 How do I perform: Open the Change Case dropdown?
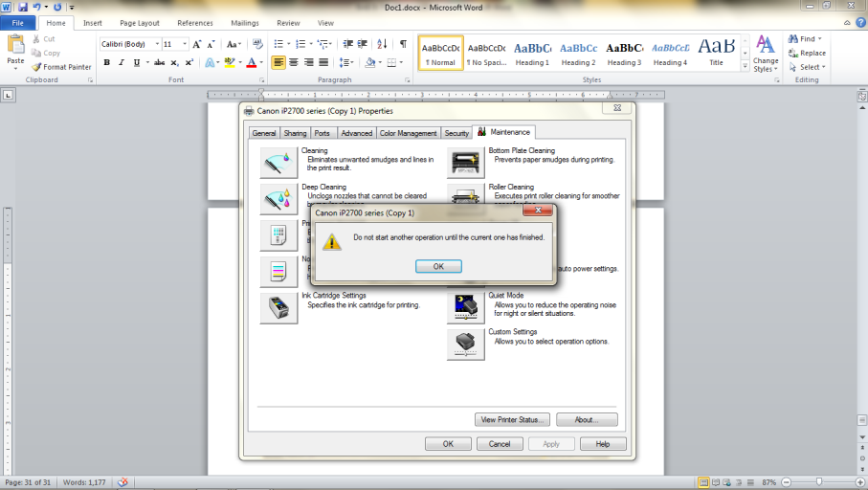point(234,44)
